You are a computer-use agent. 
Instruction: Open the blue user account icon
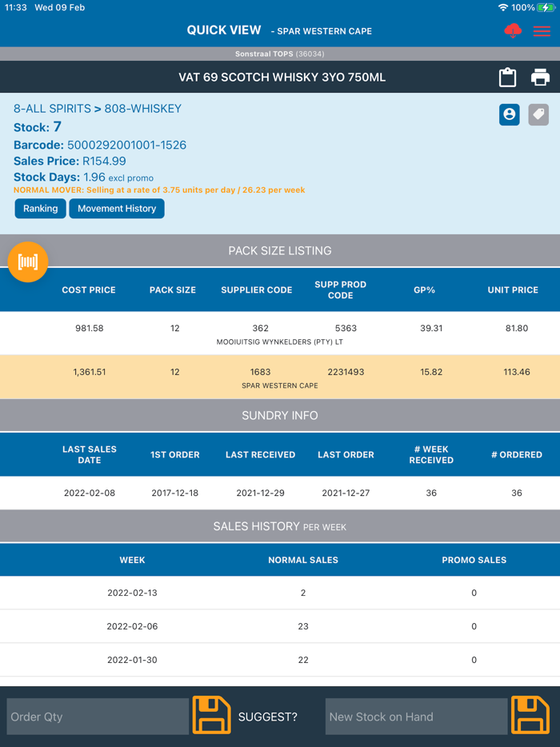coord(510,114)
